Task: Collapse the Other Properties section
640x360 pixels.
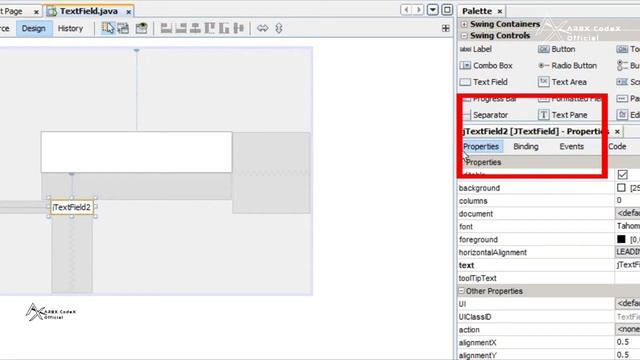Action: point(461,291)
